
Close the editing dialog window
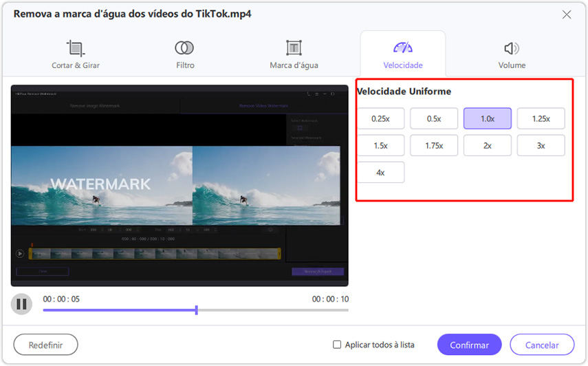tap(567, 14)
